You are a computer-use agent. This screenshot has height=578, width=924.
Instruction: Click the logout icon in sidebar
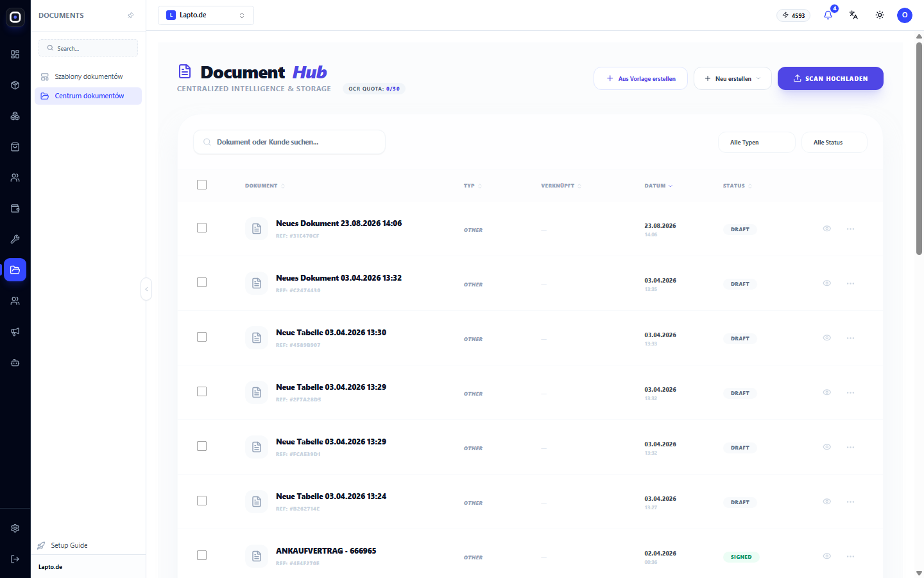15,559
